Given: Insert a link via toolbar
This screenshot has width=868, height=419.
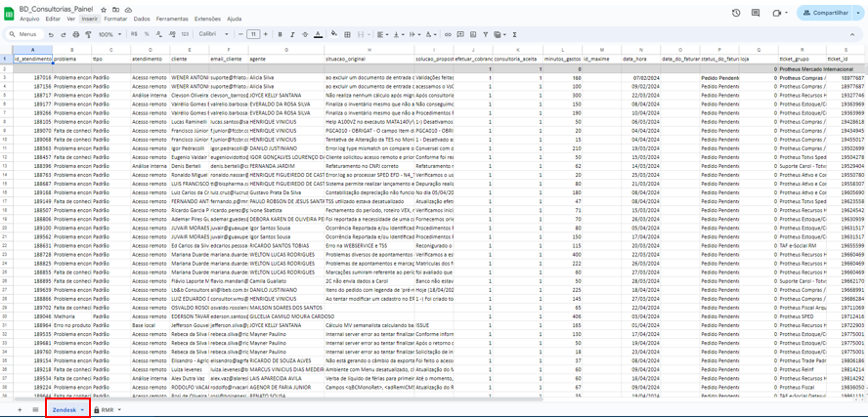Looking at the screenshot, I should coord(448,34).
